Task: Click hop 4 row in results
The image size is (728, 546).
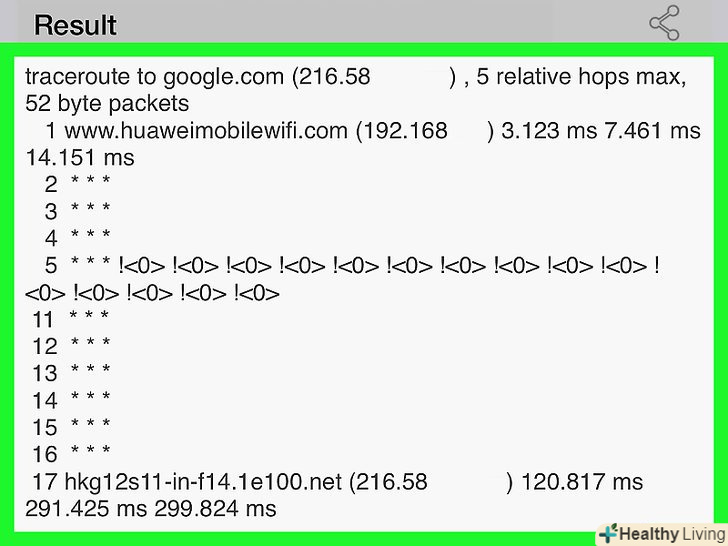Action: point(77,238)
